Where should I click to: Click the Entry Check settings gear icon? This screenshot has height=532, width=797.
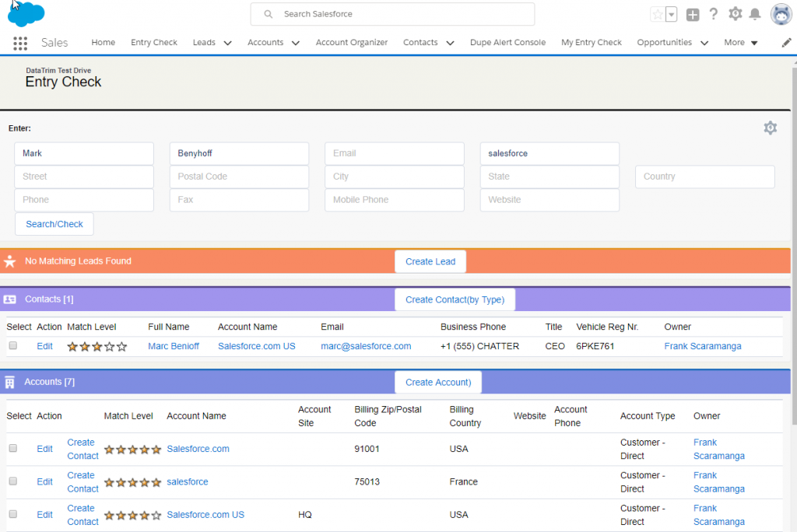click(770, 128)
